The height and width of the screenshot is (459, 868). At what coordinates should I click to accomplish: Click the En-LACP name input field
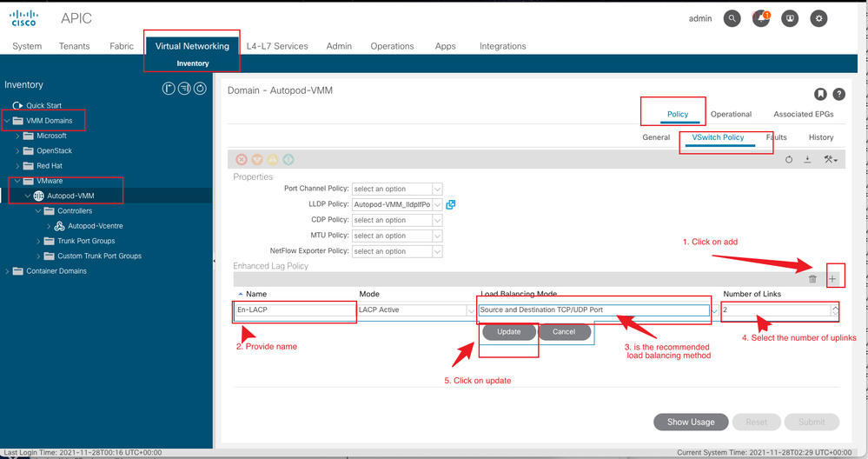[295, 310]
